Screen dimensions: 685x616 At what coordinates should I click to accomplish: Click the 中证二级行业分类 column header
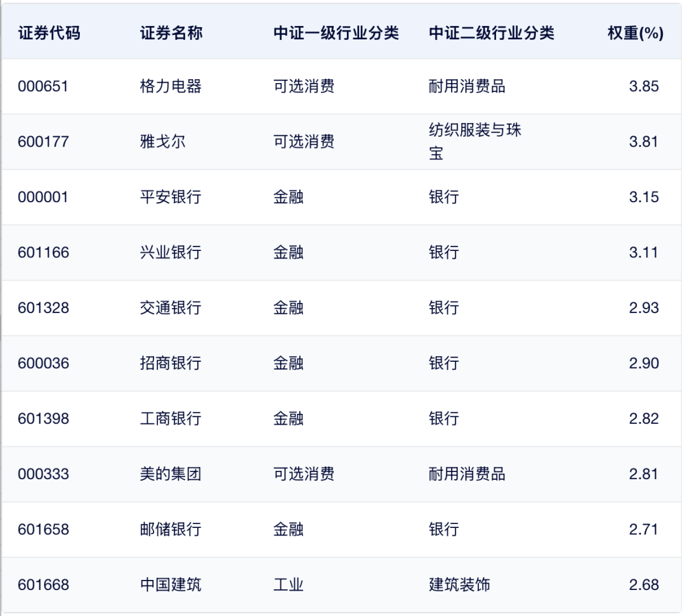(x=492, y=33)
